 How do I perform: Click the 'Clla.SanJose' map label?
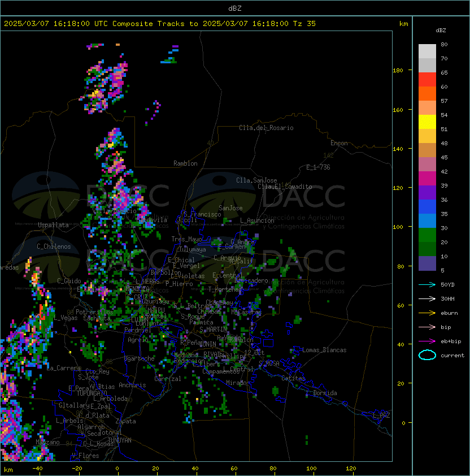tap(256, 180)
